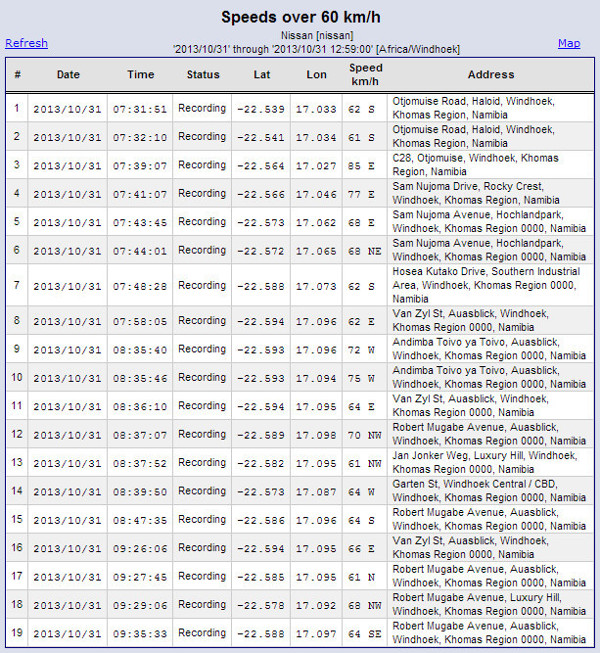
Task: Open the Map link
Action: (568, 43)
